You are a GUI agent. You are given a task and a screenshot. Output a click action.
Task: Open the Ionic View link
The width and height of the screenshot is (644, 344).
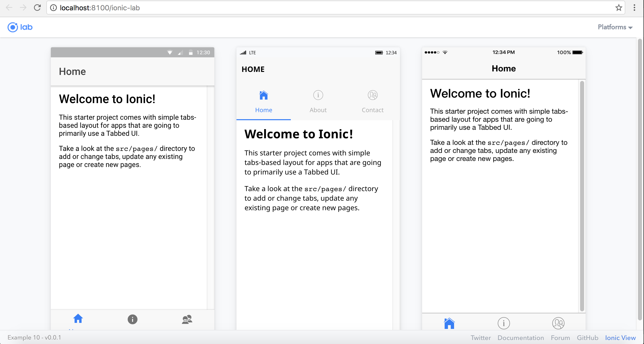point(620,338)
